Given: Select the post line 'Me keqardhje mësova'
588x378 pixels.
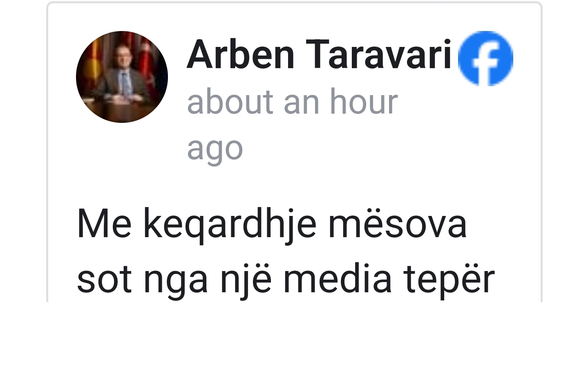Looking at the screenshot, I should 272,224.
